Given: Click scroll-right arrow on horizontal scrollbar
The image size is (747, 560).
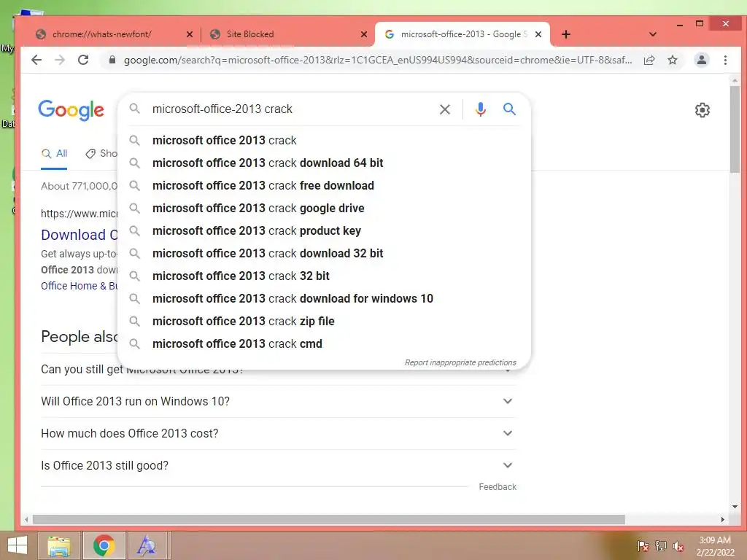Looking at the screenshot, I should click(x=723, y=519).
